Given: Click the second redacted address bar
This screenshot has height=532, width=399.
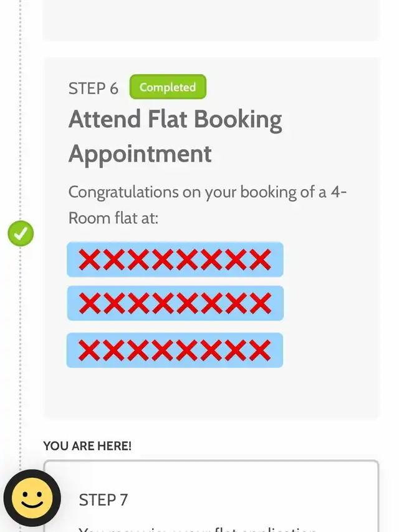Looking at the screenshot, I should click(175, 303).
